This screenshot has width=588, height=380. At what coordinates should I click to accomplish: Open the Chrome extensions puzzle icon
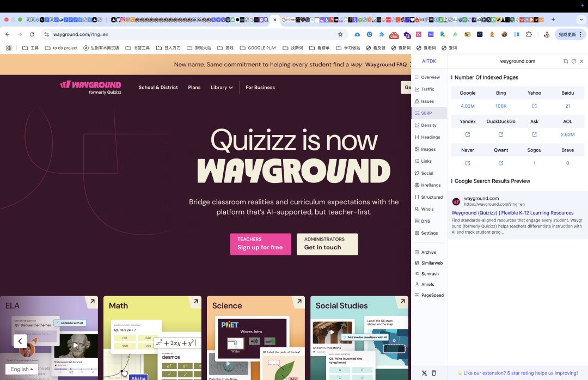529,34
